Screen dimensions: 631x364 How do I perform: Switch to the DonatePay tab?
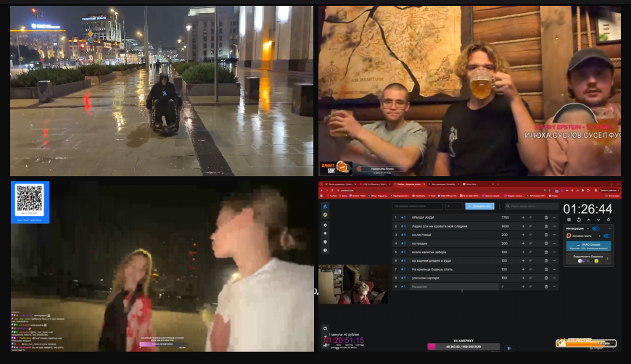click(x=443, y=184)
